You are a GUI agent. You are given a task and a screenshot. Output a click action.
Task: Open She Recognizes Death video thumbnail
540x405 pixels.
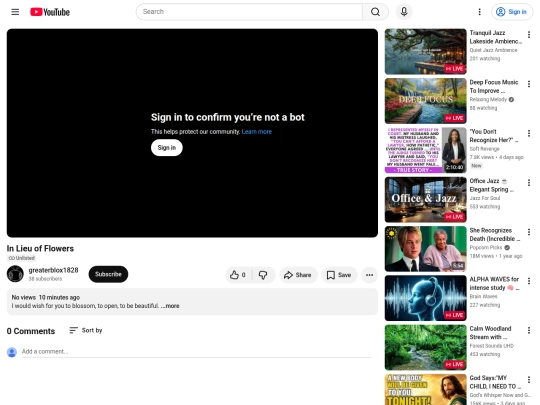(x=426, y=249)
